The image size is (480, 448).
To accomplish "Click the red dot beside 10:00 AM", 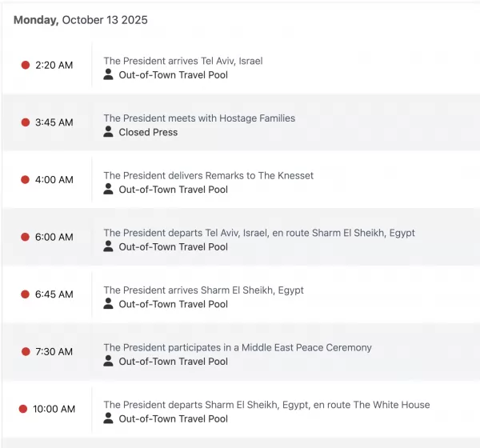I will [x=23, y=409].
